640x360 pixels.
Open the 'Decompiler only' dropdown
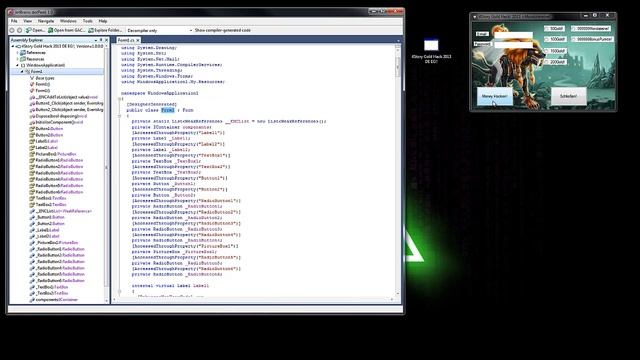click(160, 31)
